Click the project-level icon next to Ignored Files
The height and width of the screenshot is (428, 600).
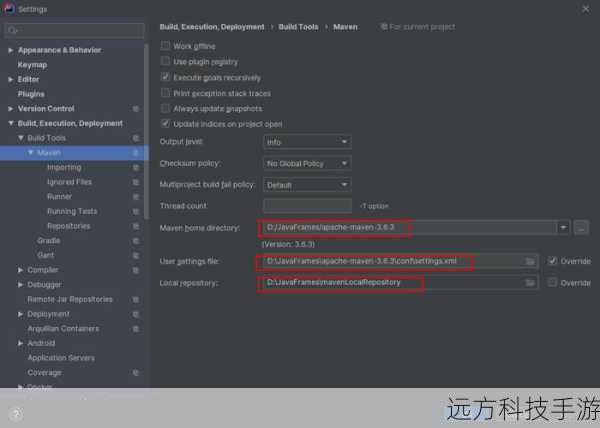pos(135,182)
